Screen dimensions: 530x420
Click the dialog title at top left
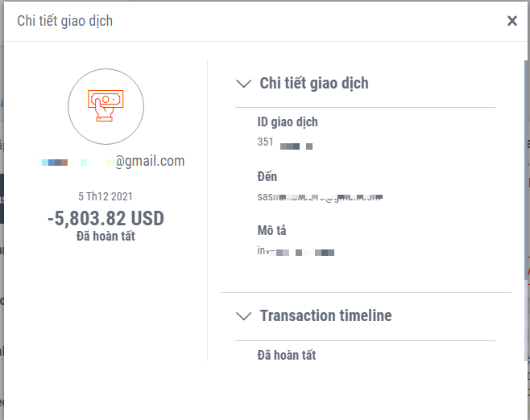65,21
